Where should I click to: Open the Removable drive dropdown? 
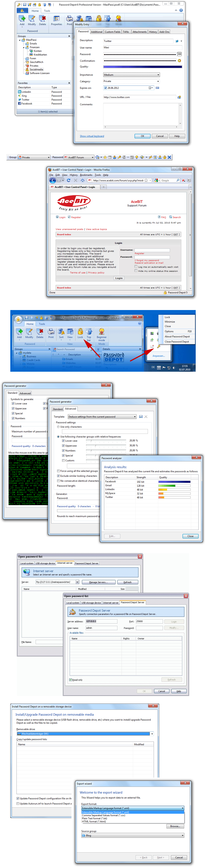coord(85,734)
